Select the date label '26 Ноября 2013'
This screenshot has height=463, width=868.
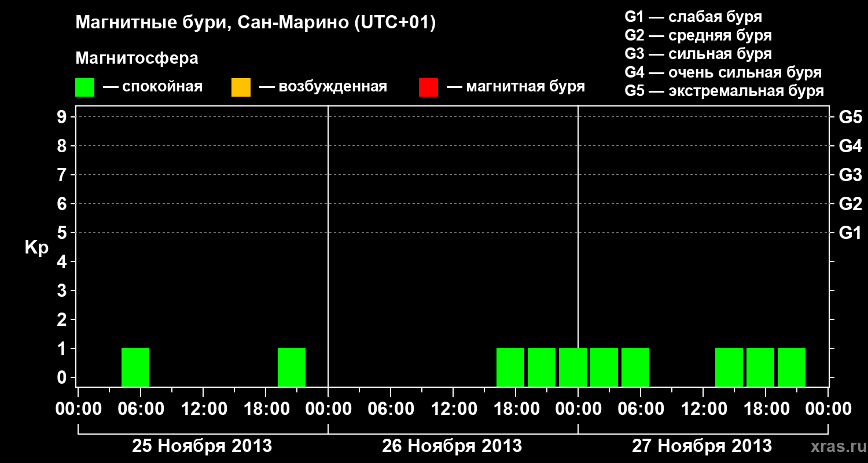tap(452, 446)
